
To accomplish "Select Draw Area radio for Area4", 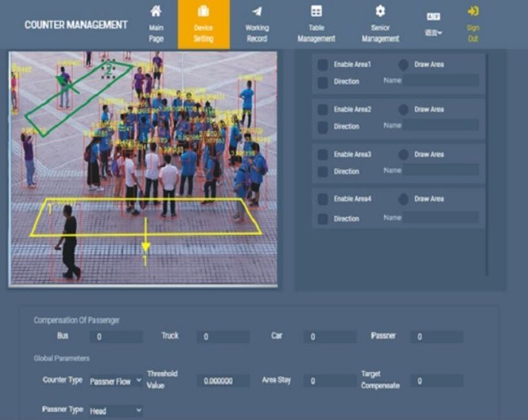I will click(x=403, y=199).
